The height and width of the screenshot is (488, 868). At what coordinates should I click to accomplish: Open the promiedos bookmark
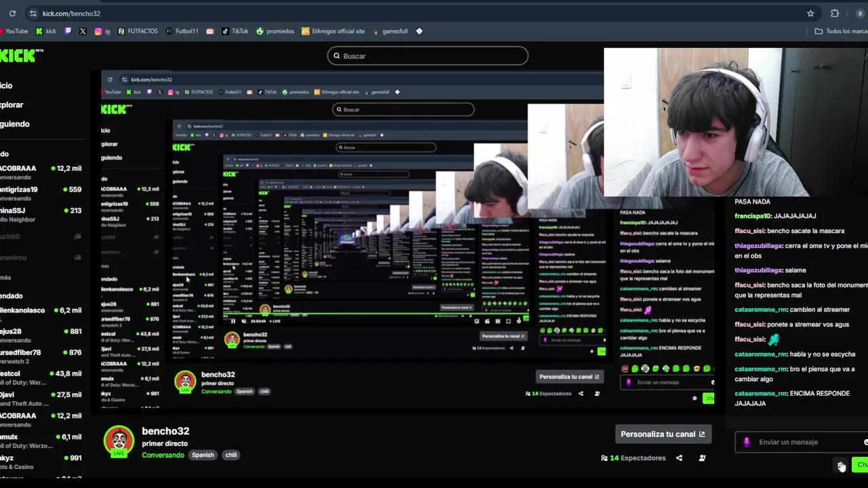(275, 31)
